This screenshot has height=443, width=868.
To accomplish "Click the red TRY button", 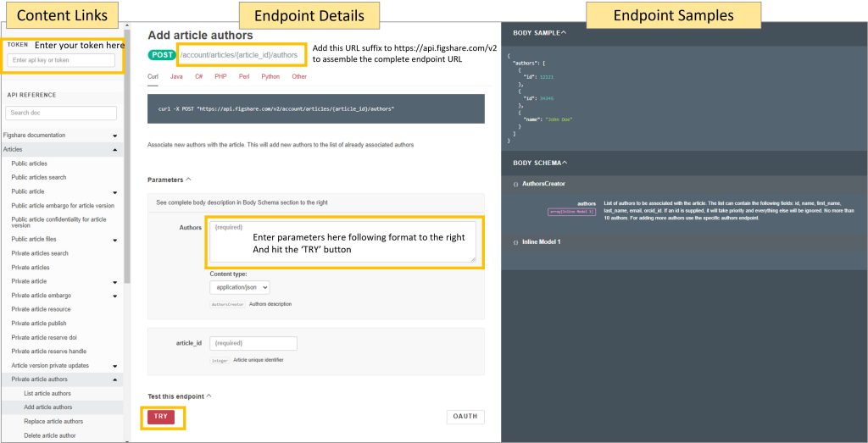I will tap(161, 417).
